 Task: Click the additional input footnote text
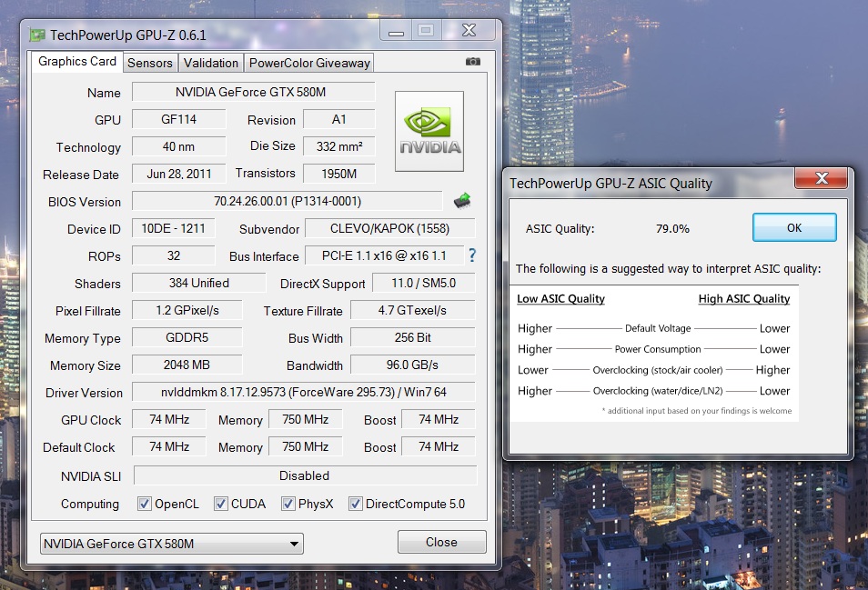697,411
